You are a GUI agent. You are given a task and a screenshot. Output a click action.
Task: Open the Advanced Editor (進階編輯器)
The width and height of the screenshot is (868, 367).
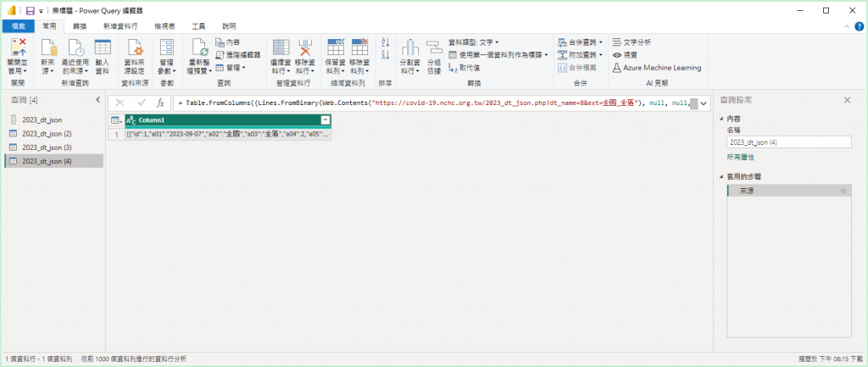coord(238,55)
